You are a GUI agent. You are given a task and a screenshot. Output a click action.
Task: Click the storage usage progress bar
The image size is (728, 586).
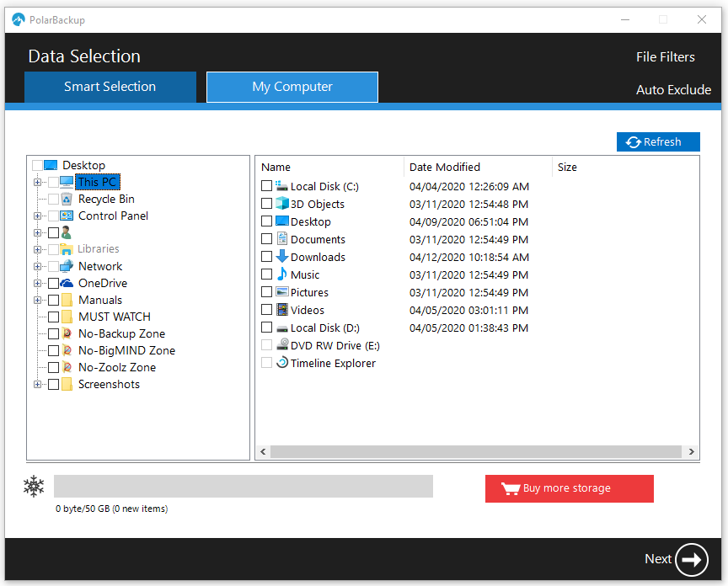point(244,486)
